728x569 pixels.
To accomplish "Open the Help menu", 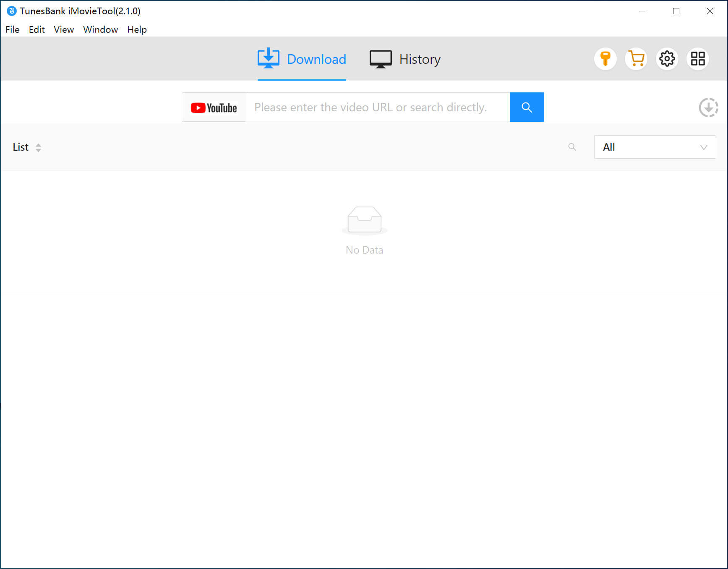I will [x=137, y=29].
